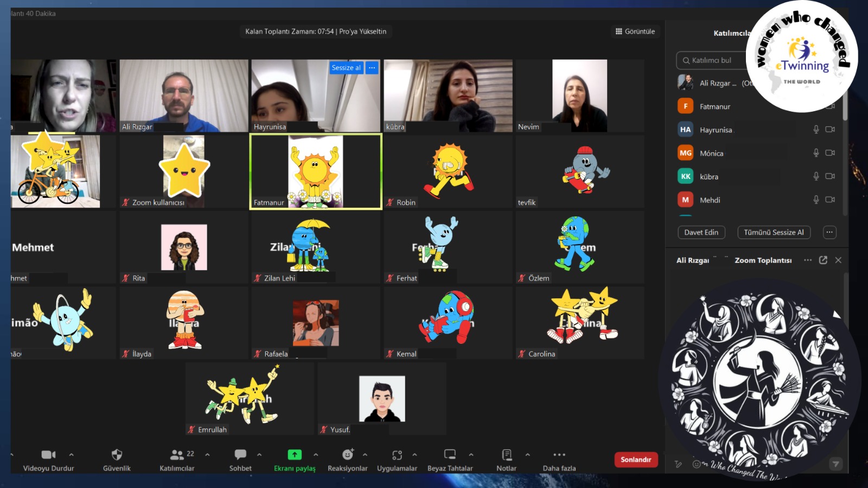Click Mónica's MG avatar in participants list
The width and height of the screenshot is (868, 488).
tap(686, 153)
